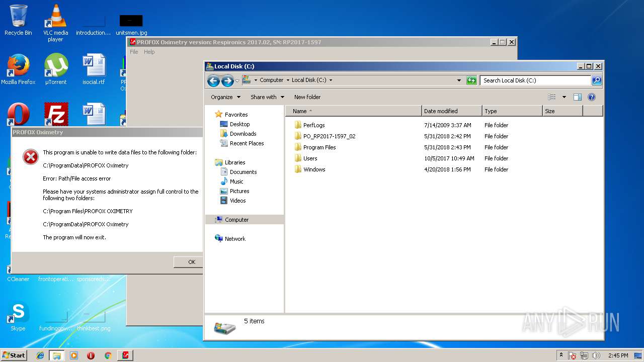Open Mozilla Firefox desktop shortcut
The height and width of the screenshot is (362, 644).
pos(18,69)
